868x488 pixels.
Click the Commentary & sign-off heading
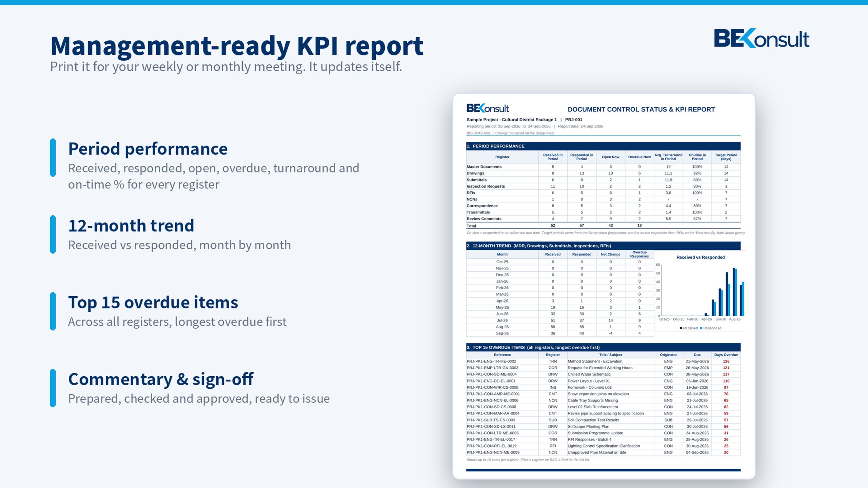tap(161, 379)
